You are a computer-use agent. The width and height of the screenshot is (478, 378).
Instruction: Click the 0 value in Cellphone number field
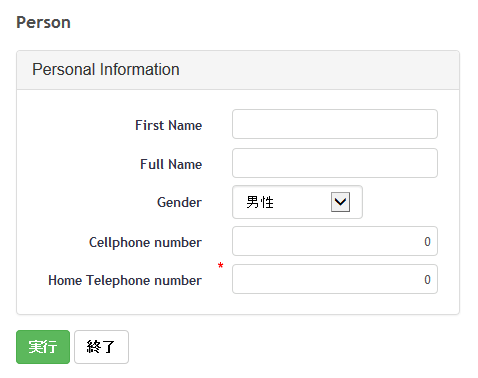pos(427,242)
